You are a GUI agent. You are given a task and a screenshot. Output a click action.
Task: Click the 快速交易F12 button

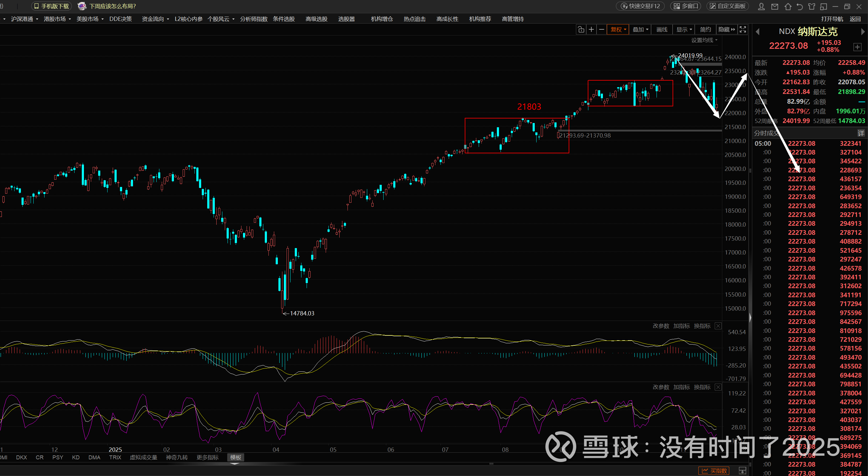640,6
